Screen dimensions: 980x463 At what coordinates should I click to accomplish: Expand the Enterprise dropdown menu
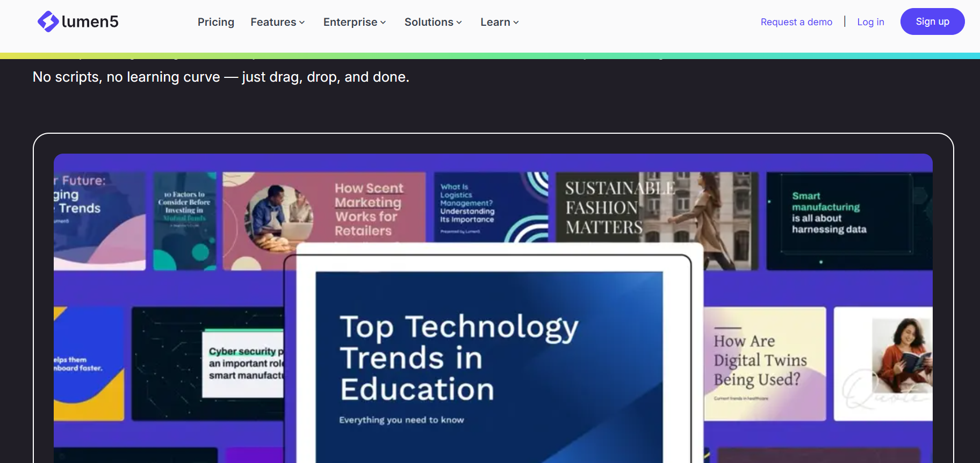coord(355,22)
